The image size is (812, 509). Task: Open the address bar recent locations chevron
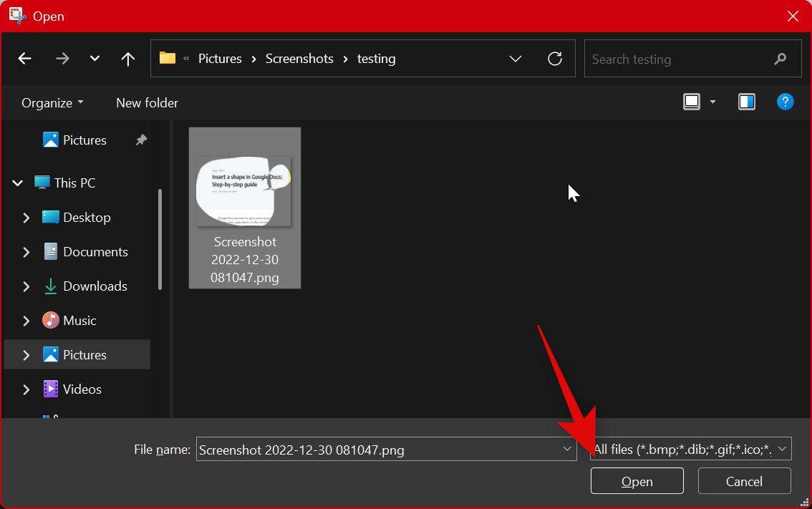click(x=516, y=58)
